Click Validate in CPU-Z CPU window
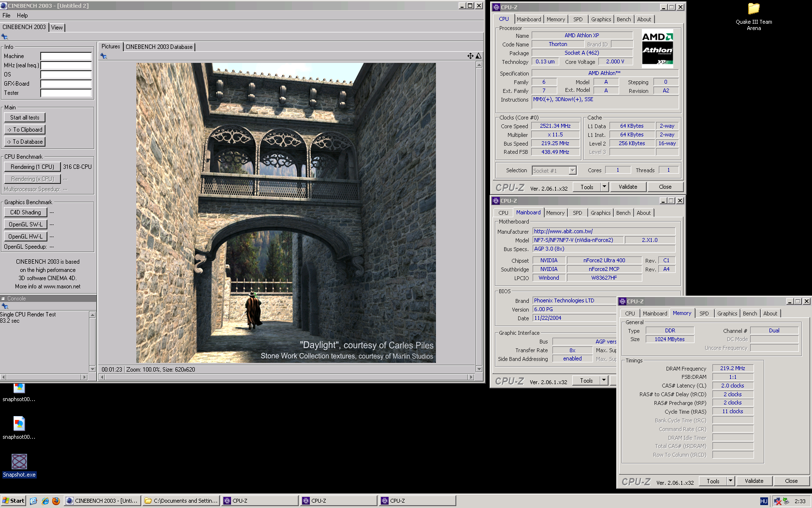Image resolution: width=812 pixels, height=508 pixels. [628, 187]
